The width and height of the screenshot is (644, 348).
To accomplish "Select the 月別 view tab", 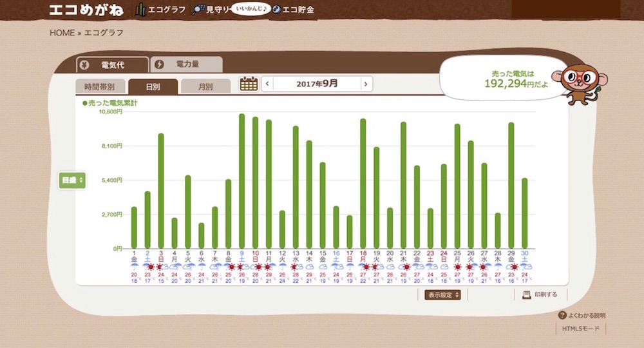I will [x=205, y=87].
